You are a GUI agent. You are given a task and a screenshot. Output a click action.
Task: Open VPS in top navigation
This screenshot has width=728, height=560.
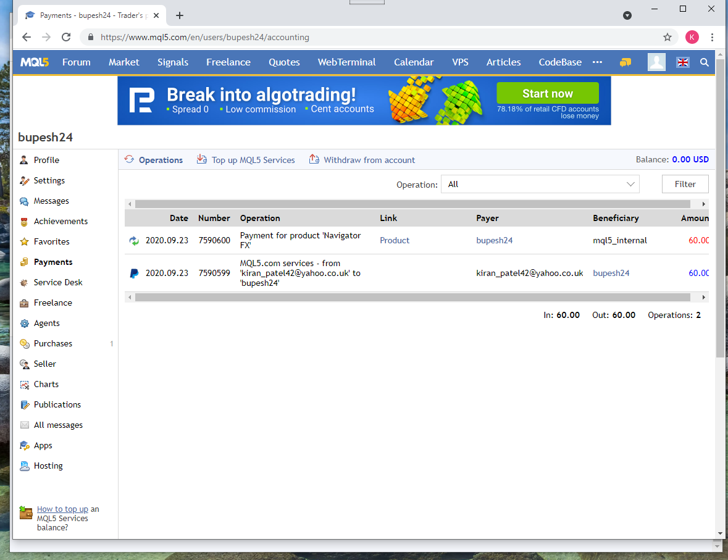[460, 62]
